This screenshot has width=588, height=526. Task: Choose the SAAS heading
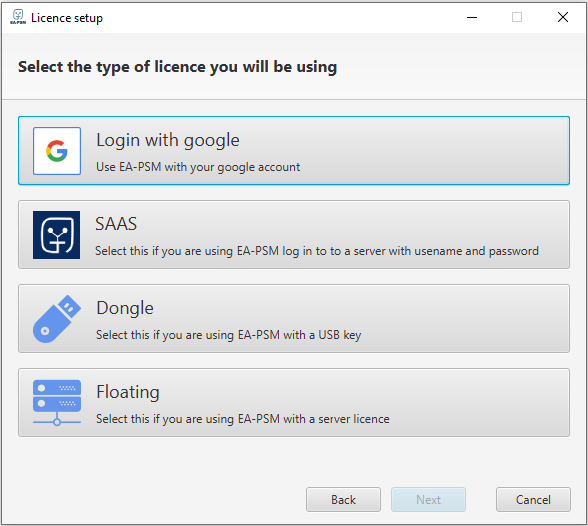[x=116, y=224]
